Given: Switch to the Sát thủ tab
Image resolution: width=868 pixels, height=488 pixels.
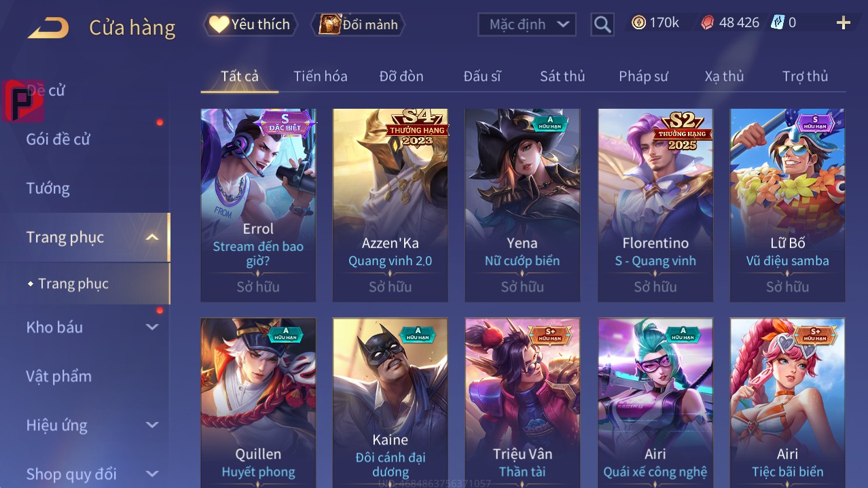Looking at the screenshot, I should (x=562, y=76).
